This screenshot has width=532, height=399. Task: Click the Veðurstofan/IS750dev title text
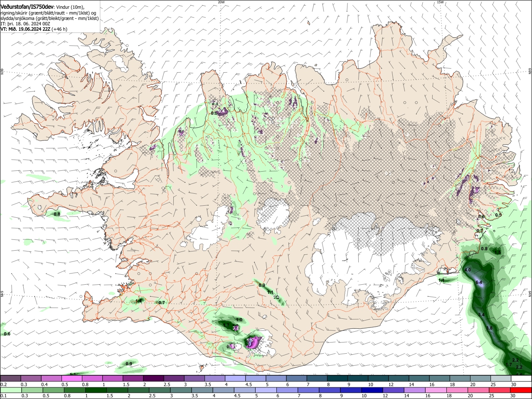27,7
